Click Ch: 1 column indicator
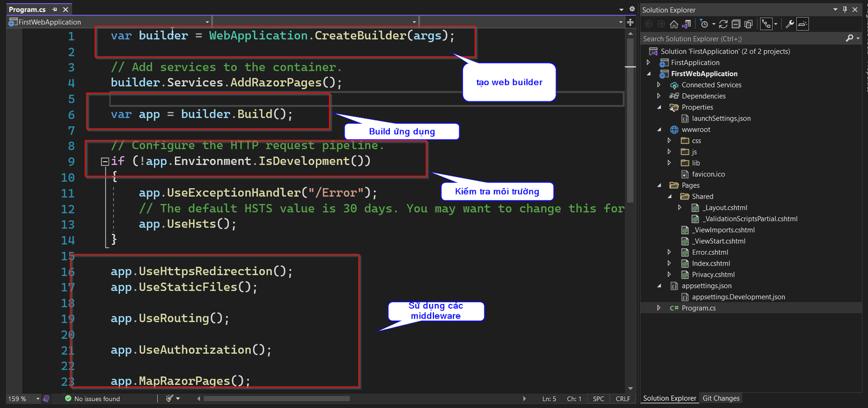Image resolution: width=868 pixels, height=408 pixels. (574, 399)
